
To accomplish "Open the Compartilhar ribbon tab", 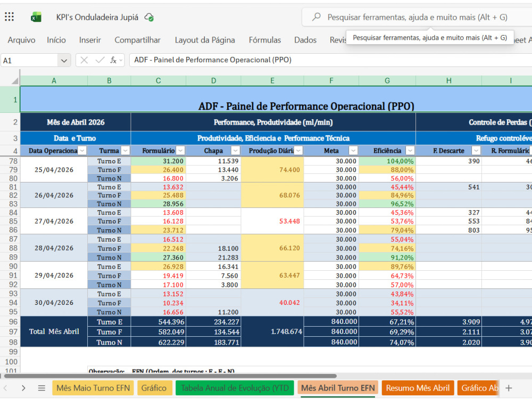I will coord(137,40).
